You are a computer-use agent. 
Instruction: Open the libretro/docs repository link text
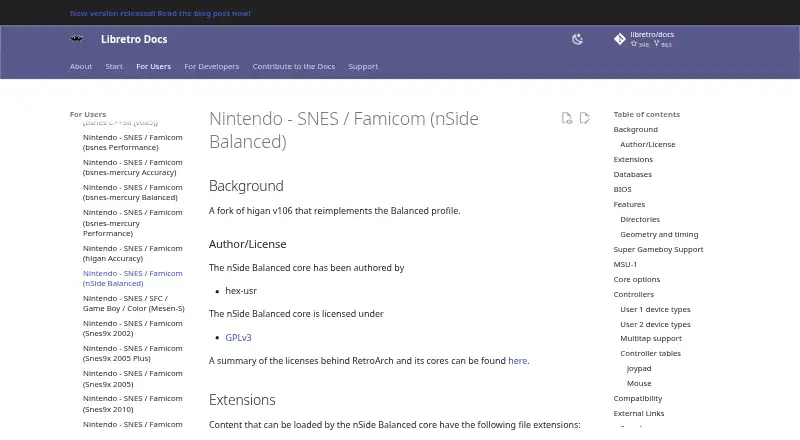point(652,34)
